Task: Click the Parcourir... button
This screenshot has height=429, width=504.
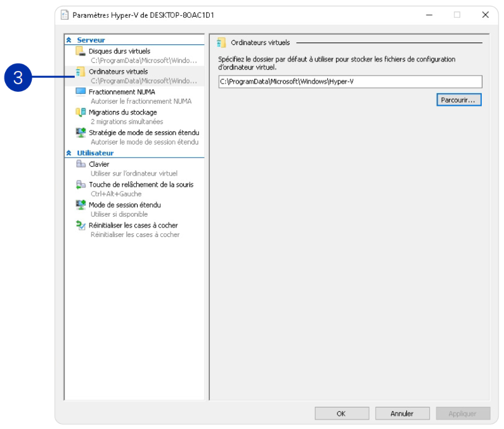Action: point(459,100)
